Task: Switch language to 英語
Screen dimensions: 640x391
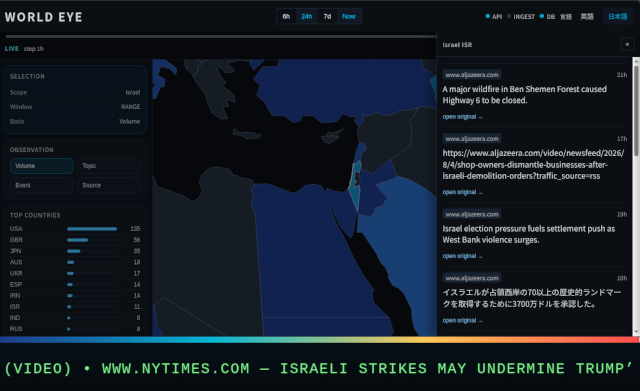Action: pos(587,17)
